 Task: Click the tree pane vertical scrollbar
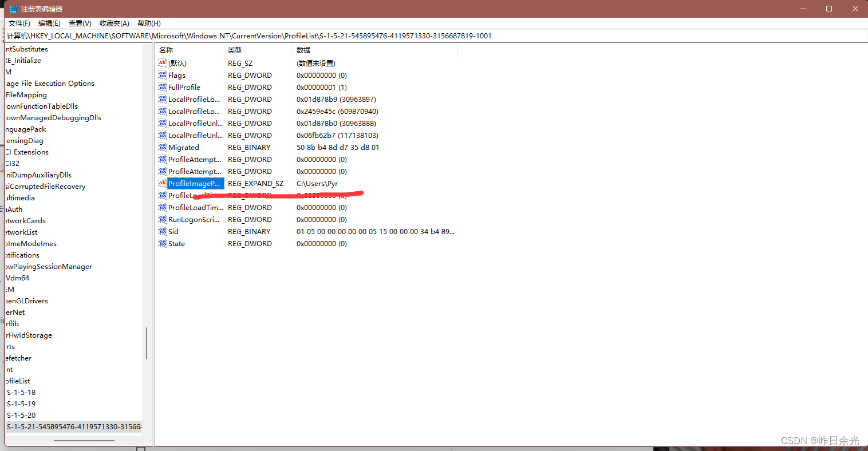[x=147, y=343]
